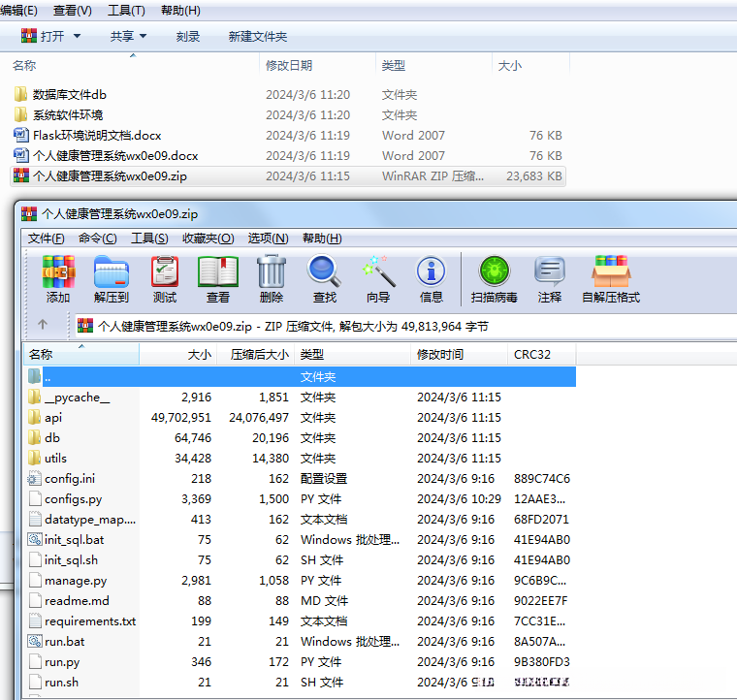Select 数据库文件db folder in Explorer

point(70,95)
